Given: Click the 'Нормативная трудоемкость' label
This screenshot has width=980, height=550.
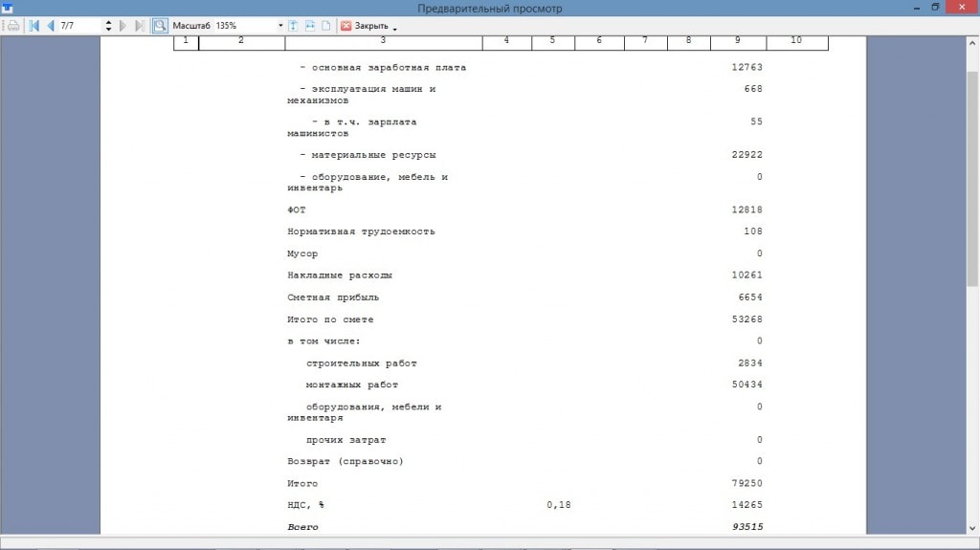Looking at the screenshot, I should (x=361, y=231).
